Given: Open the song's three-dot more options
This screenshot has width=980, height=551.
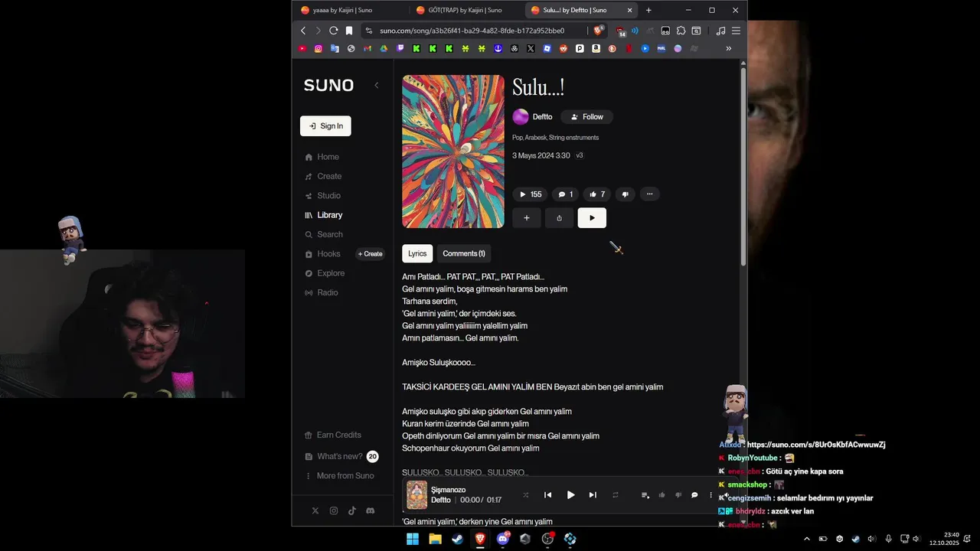Looking at the screenshot, I should point(649,194).
